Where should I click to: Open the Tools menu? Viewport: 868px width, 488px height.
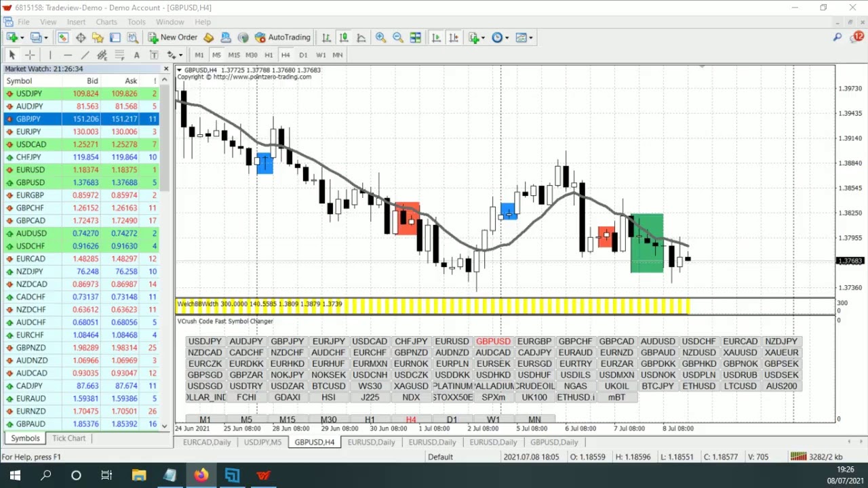[x=136, y=22]
